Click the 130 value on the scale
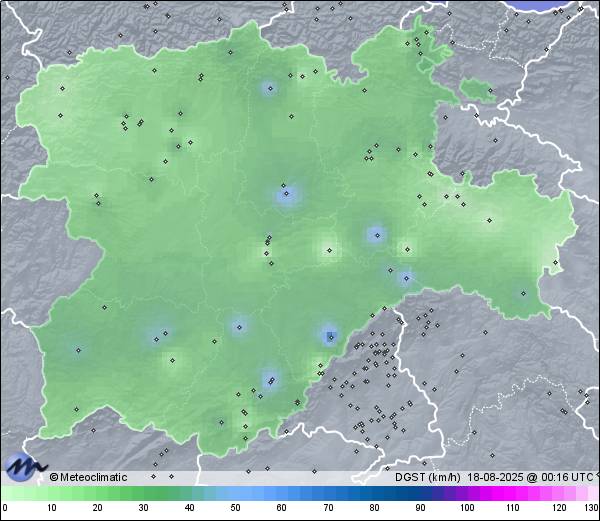Image resolution: width=600 pixels, height=521 pixels. pos(592,508)
